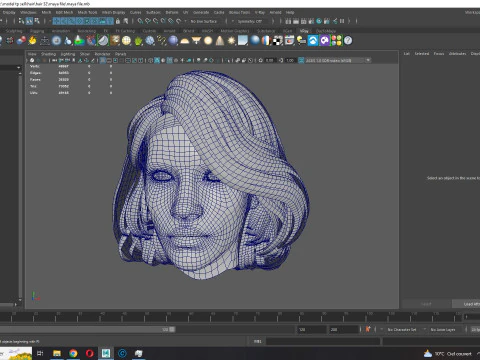Viewport: 480px width, 360px height.
Task: Click the light bulb shelf icon
Action: click(x=301, y=41)
